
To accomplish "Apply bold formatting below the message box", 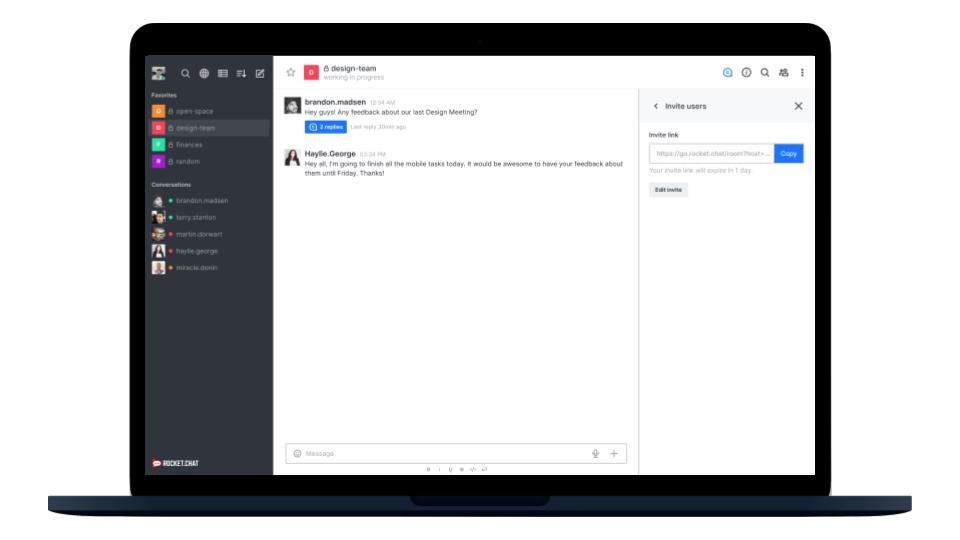I will (x=428, y=470).
